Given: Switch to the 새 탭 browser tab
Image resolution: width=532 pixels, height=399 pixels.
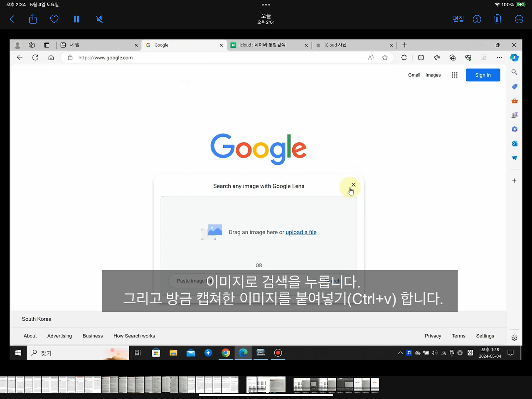Looking at the screenshot, I should (x=99, y=45).
